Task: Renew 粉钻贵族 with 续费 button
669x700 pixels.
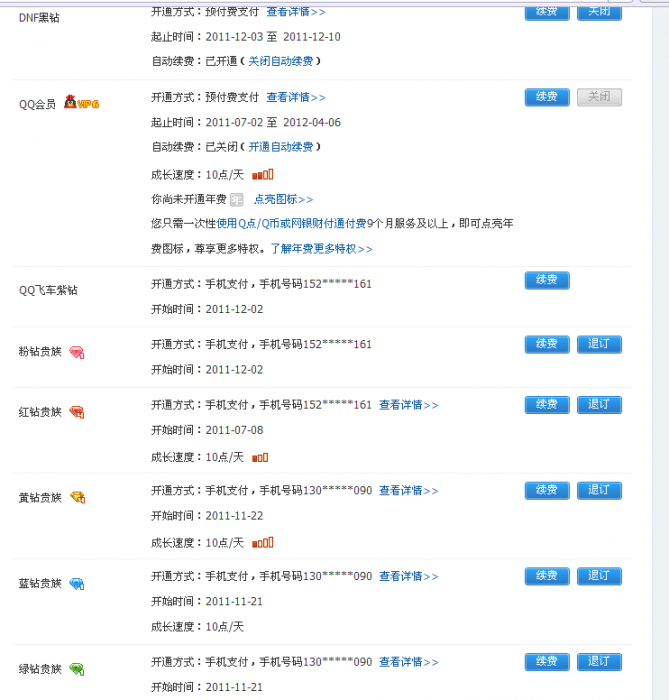Action: click(x=547, y=344)
